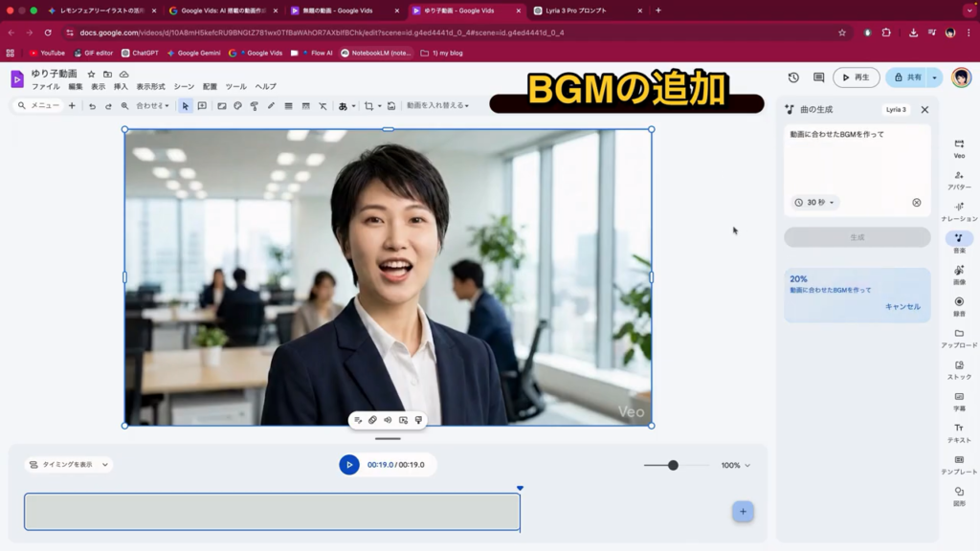The height and width of the screenshot is (551, 980).
Task: Toggle the select arrow cursor tool
Action: point(186,106)
